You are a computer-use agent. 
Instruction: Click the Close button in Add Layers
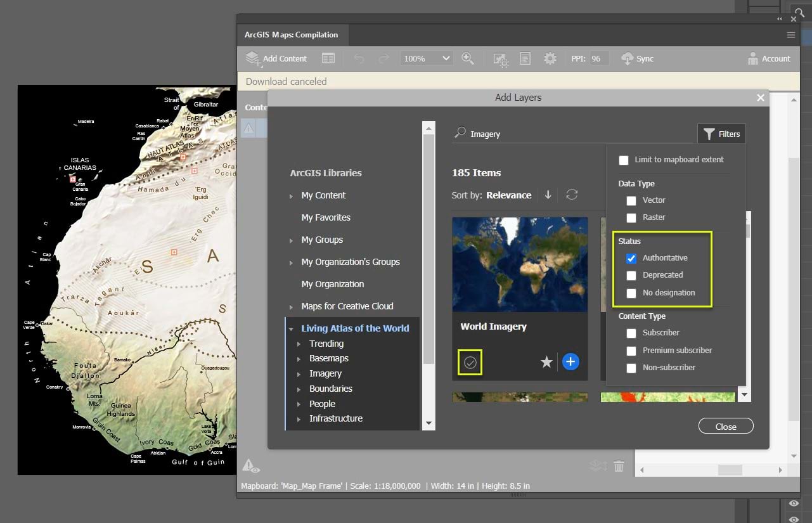click(725, 425)
